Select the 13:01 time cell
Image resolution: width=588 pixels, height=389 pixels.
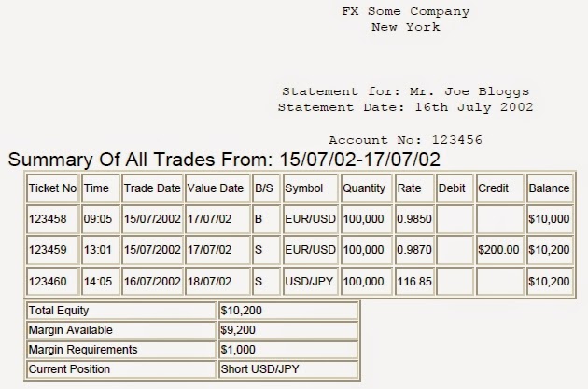101,250
